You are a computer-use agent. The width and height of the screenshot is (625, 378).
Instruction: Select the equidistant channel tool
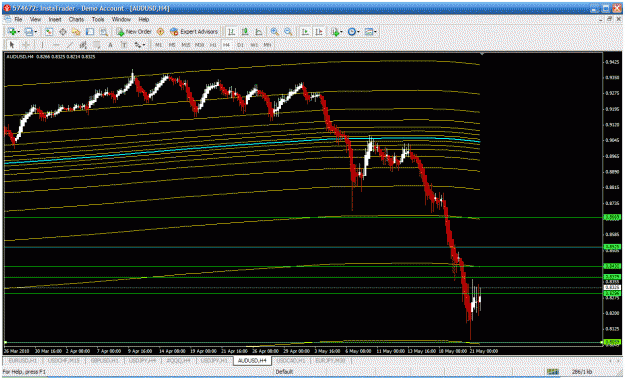[x=83, y=45]
